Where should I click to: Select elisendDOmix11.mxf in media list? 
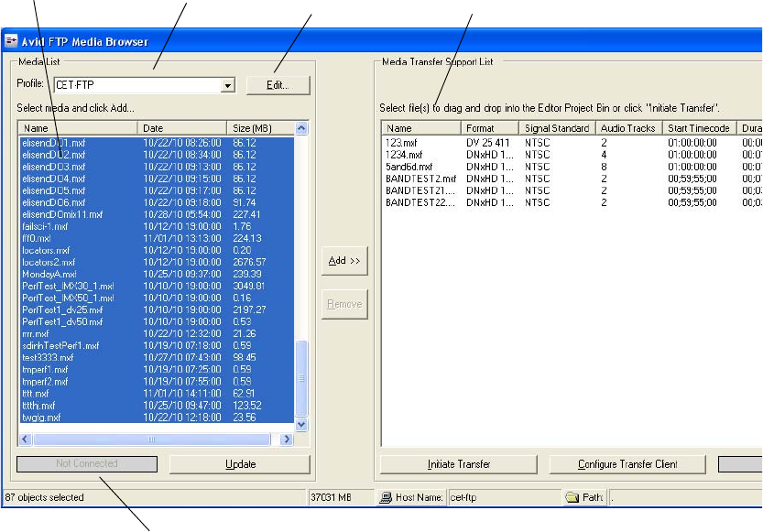click(157, 214)
